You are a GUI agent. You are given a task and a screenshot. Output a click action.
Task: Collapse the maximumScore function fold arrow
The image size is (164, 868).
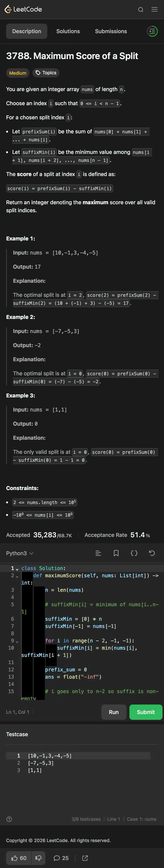[17, 576]
